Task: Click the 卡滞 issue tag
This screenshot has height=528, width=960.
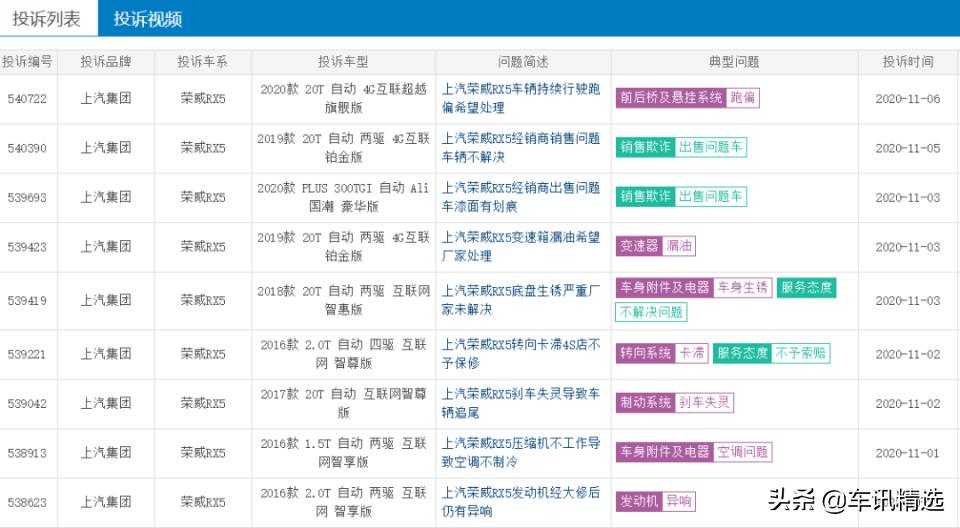Action: (692, 353)
